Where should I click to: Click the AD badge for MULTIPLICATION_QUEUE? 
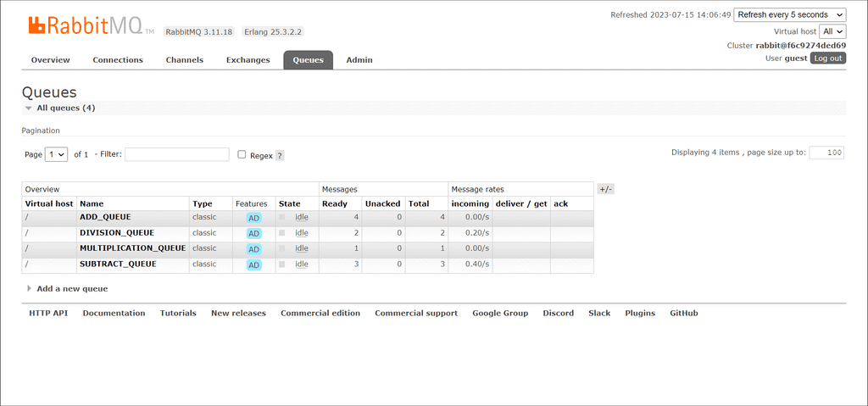pyautogui.click(x=253, y=249)
